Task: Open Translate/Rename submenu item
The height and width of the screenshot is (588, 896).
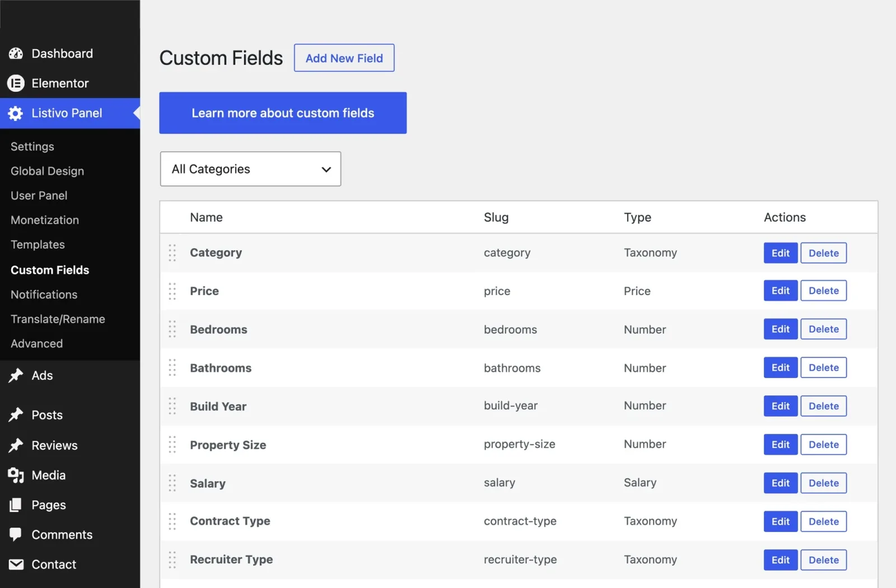Action: (58, 319)
